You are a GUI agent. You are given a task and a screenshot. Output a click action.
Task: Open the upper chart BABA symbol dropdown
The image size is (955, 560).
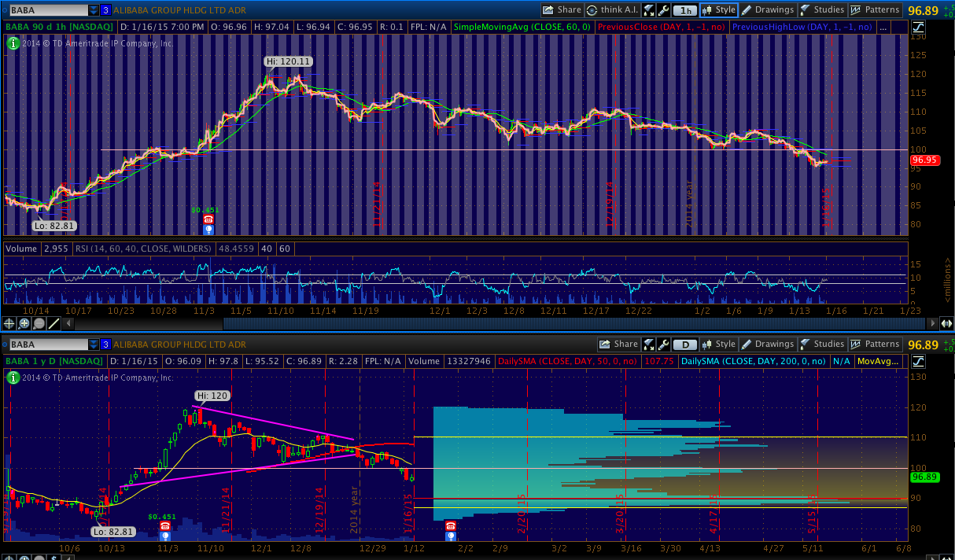pos(94,10)
